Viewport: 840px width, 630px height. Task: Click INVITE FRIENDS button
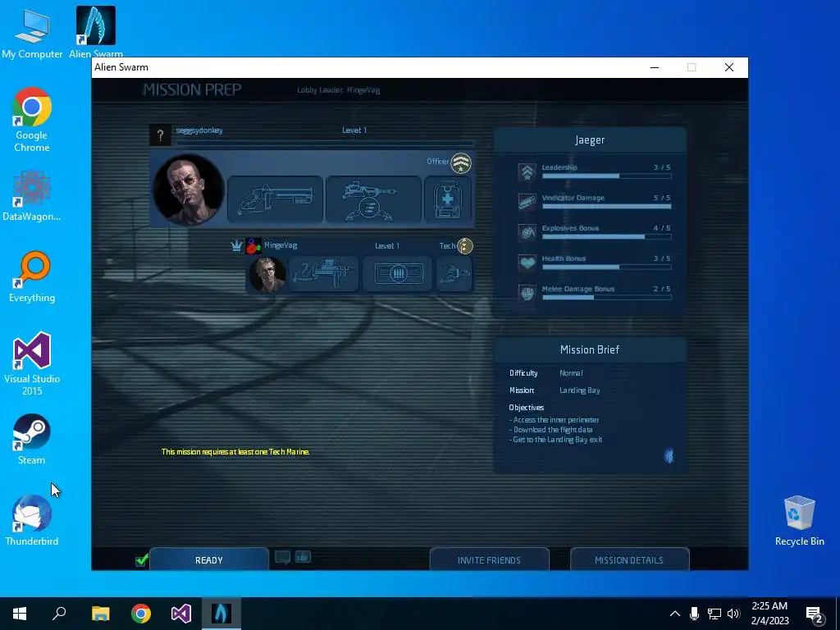pyautogui.click(x=489, y=559)
